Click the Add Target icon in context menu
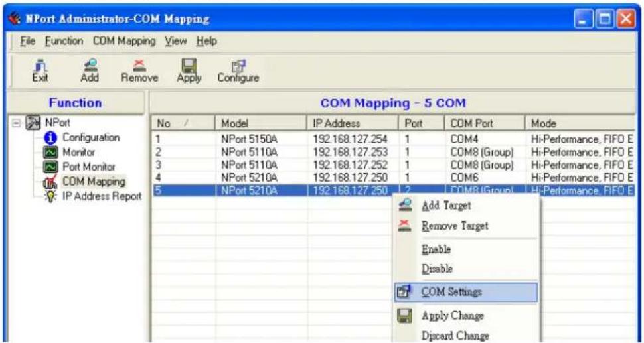Viewport: 644px width, 343px height. [x=405, y=205]
